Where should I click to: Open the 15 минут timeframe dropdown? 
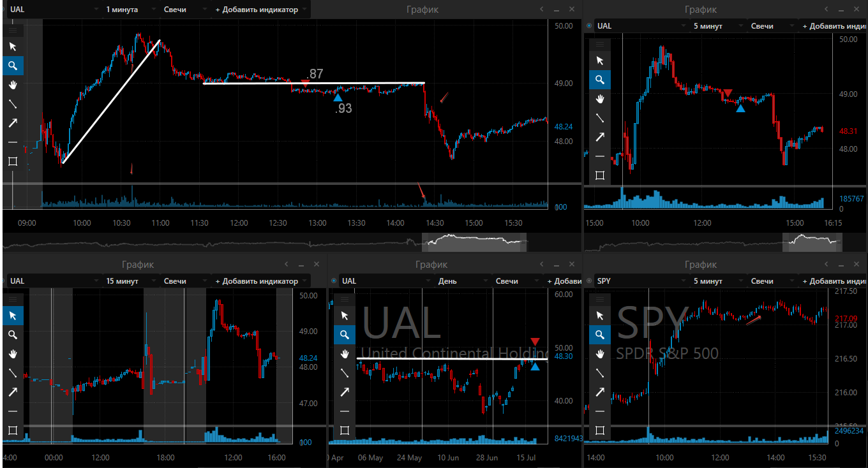[x=130, y=281]
